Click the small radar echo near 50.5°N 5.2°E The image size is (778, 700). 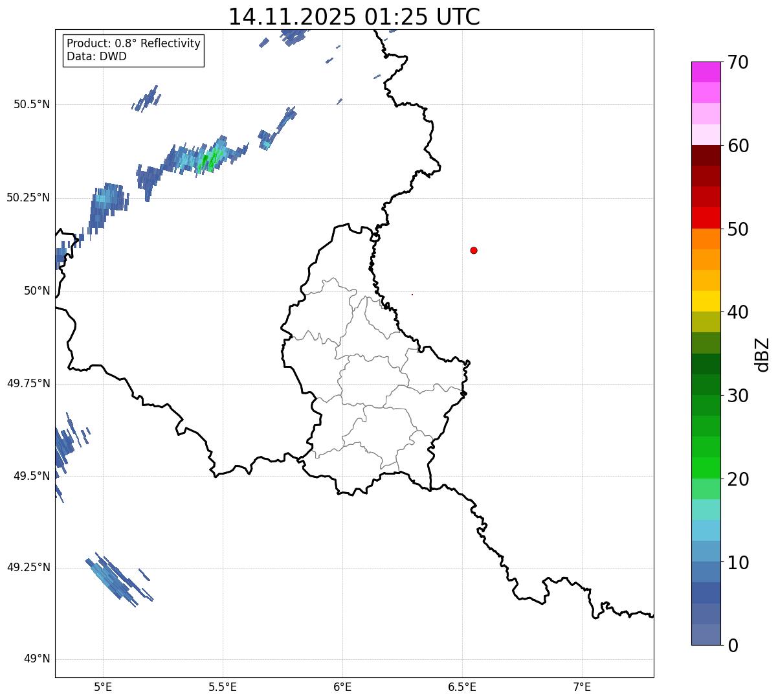[147, 98]
